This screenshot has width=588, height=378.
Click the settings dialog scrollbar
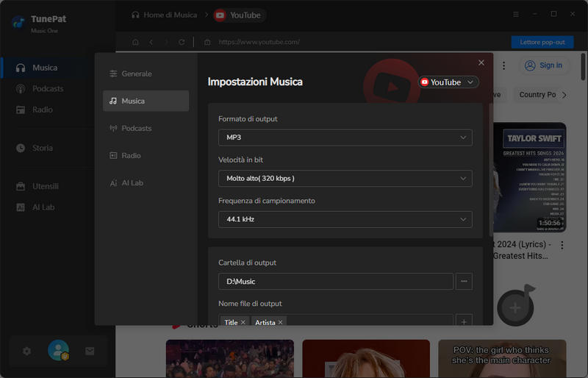[x=491, y=170]
